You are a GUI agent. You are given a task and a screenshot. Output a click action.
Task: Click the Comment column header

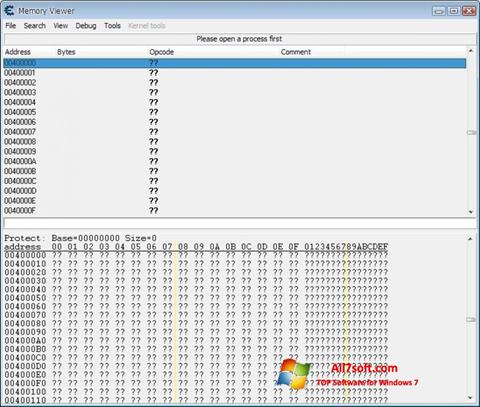pos(296,52)
